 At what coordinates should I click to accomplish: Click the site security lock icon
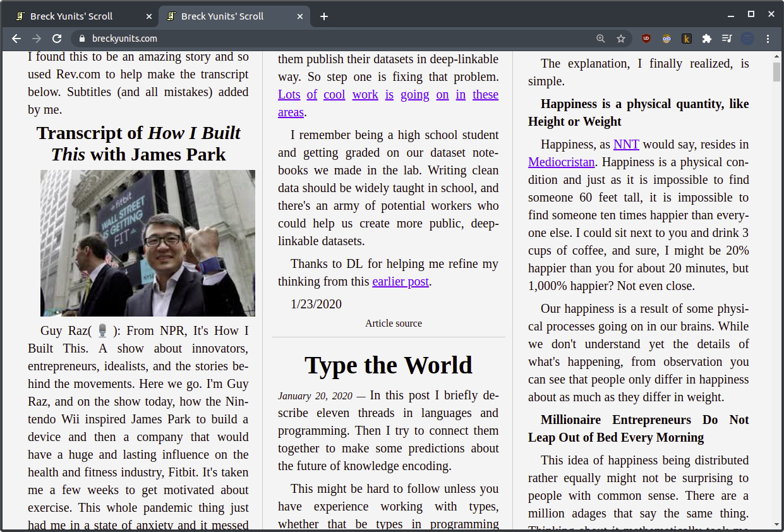(81, 39)
